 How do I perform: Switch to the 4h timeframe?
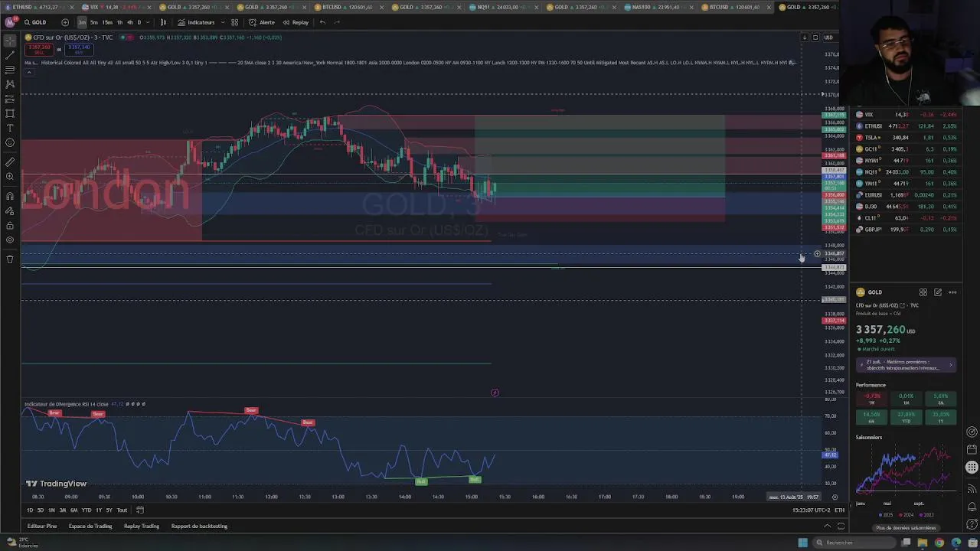pyautogui.click(x=129, y=22)
